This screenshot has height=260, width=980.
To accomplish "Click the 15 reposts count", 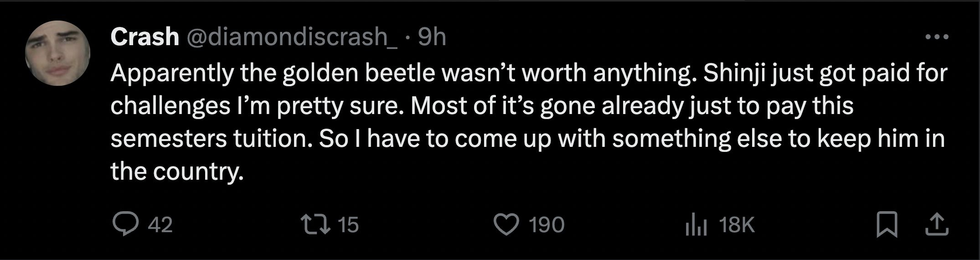I will (x=348, y=225).
